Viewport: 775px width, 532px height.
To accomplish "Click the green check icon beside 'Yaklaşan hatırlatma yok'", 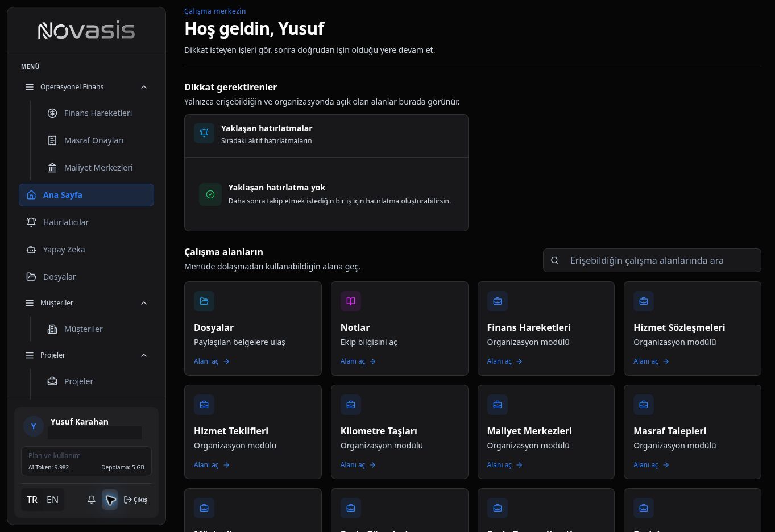I will coord(210,194).
